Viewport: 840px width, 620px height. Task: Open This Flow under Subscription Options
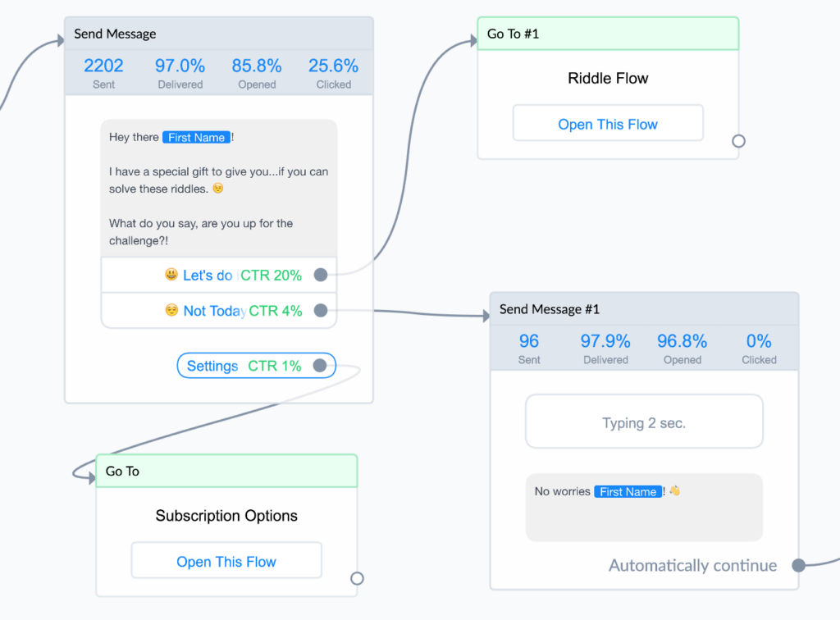pyautogui.click(x=226, y=560)
